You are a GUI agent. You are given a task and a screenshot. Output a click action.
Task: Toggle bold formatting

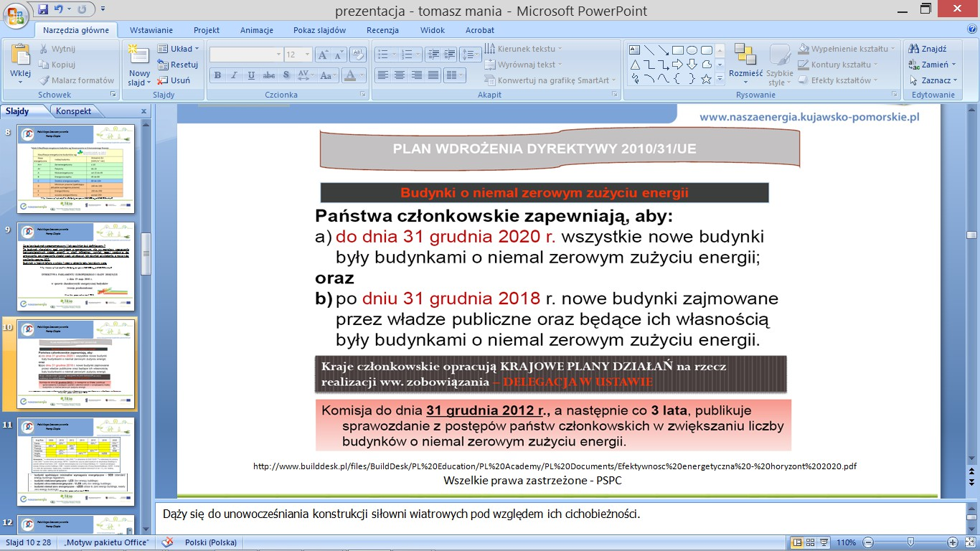click(217, 75)
